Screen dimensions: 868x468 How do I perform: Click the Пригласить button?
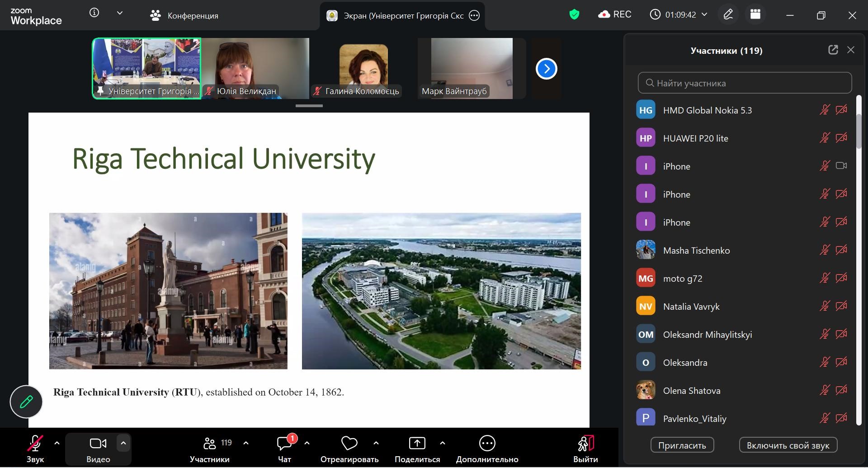click(x=682, y=445)
